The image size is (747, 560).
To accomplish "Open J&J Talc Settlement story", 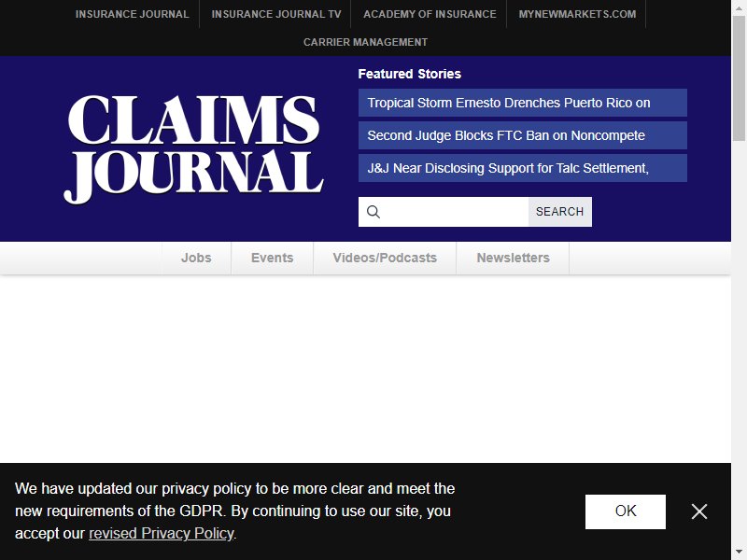I will click(x=523, y=168).
